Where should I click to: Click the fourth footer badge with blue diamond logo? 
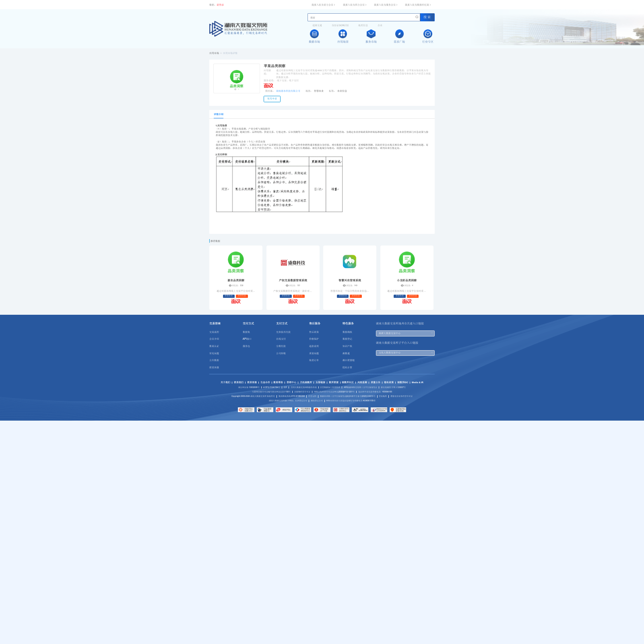click(x=303, y=410)
